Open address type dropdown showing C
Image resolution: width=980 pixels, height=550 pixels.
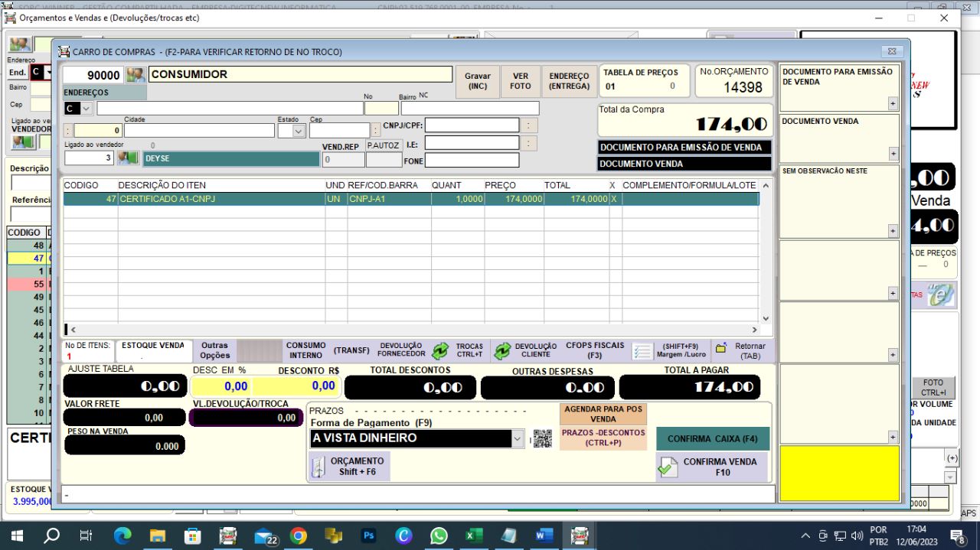tap(87, 109)
